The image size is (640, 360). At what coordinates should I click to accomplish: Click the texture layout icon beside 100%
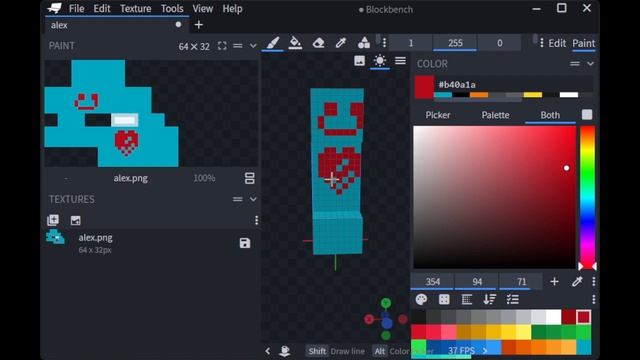249,178
